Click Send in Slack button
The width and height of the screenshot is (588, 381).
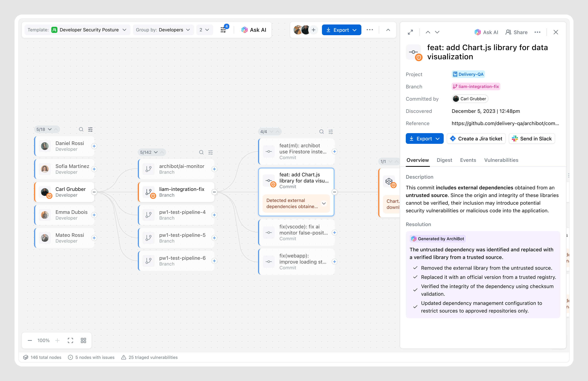(x=532, y=138)
